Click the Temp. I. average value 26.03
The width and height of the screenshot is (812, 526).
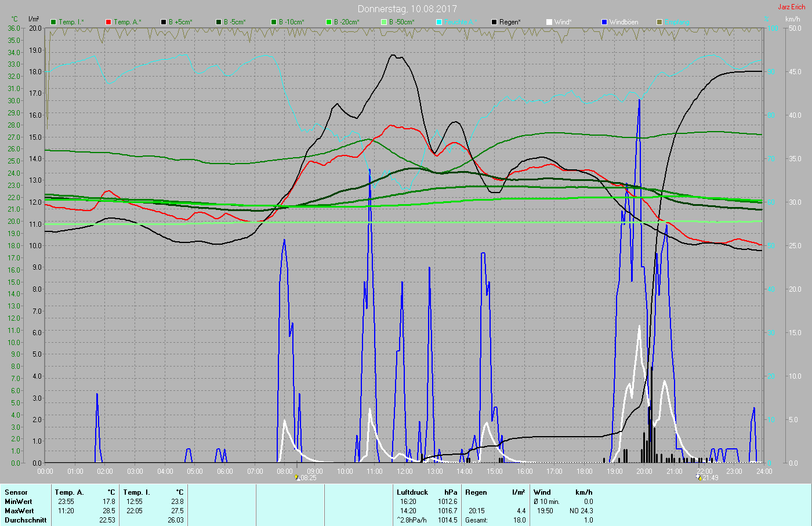(x=176, y=520)
